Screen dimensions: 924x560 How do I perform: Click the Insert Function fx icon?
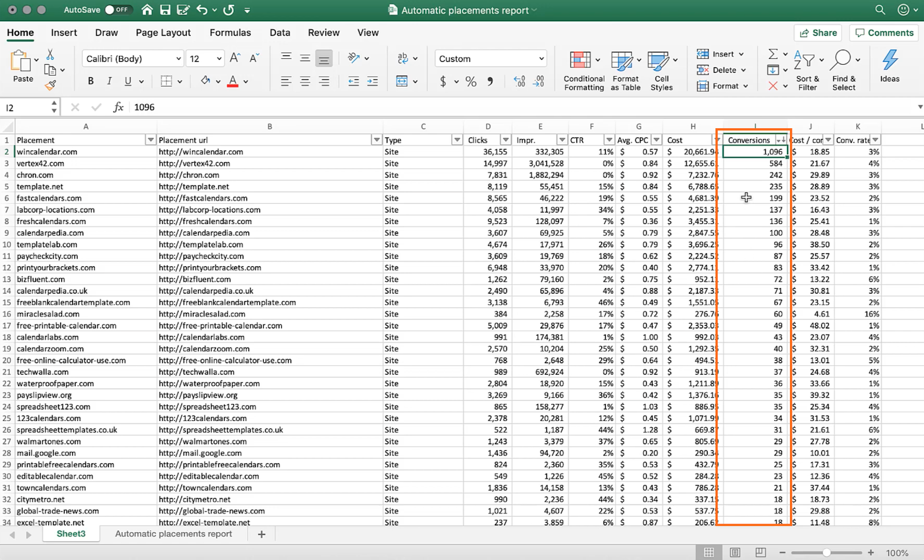[x=118, y=107]
